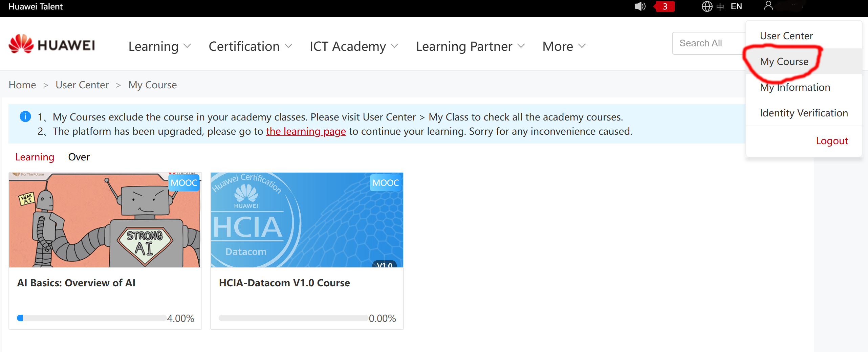This screenshot has height=352, width=868.
Task: Click the Huawei logo
Action: tap(52, 44)
